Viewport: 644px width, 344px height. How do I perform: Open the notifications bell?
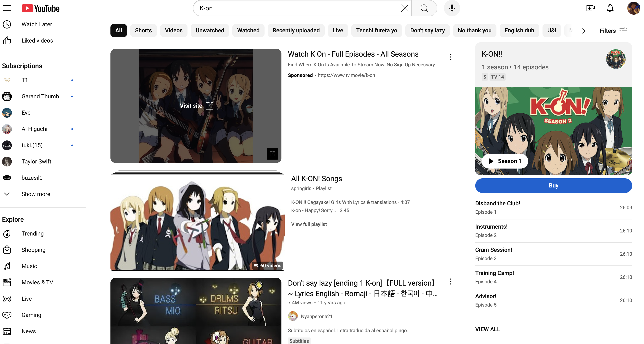click(610, 8)
